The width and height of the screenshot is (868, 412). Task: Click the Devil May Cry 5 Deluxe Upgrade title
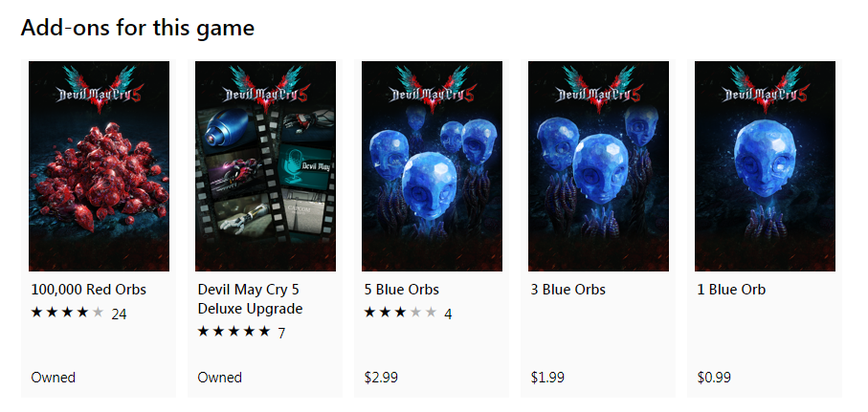[x=250, y=299]
